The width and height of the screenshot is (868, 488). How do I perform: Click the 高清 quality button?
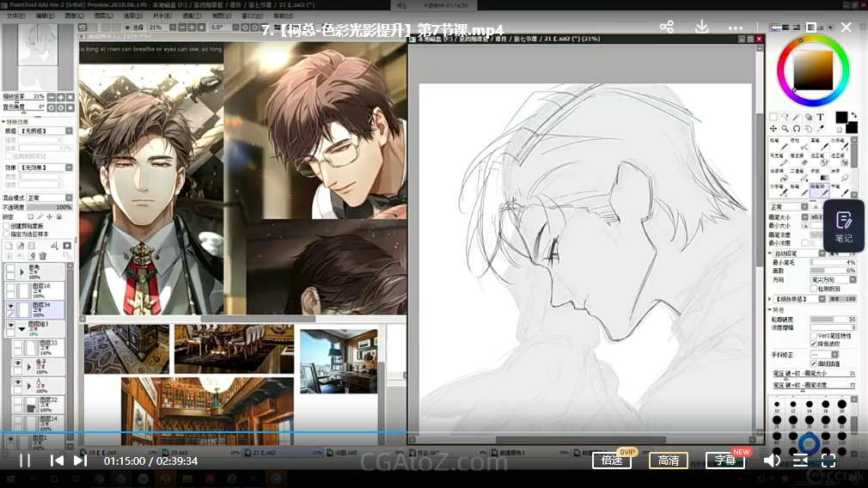668,461
